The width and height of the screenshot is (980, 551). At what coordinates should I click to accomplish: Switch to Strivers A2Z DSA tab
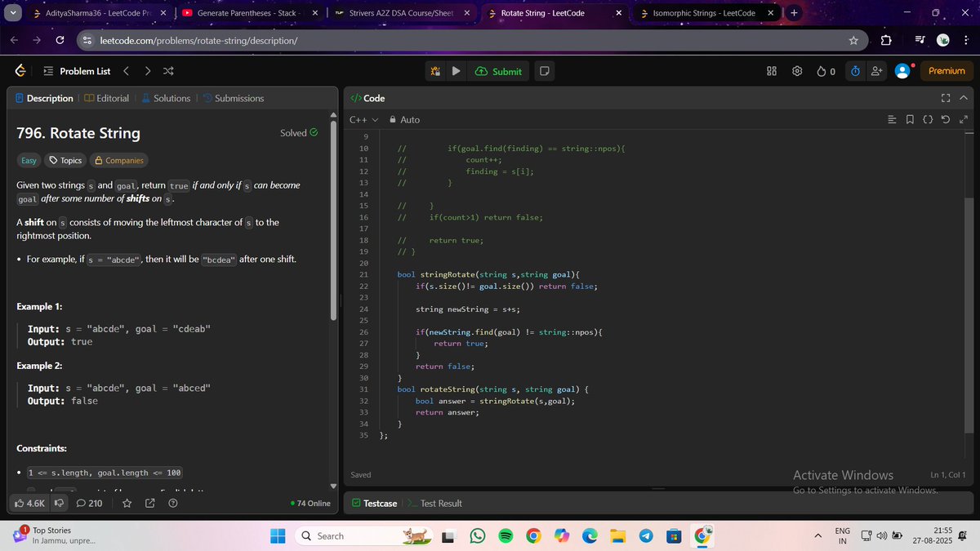click(x=400, y=13)
